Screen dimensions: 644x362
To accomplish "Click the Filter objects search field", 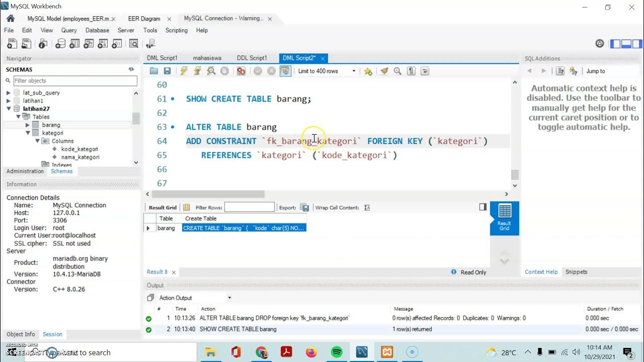I will click(x=75, y=80).
